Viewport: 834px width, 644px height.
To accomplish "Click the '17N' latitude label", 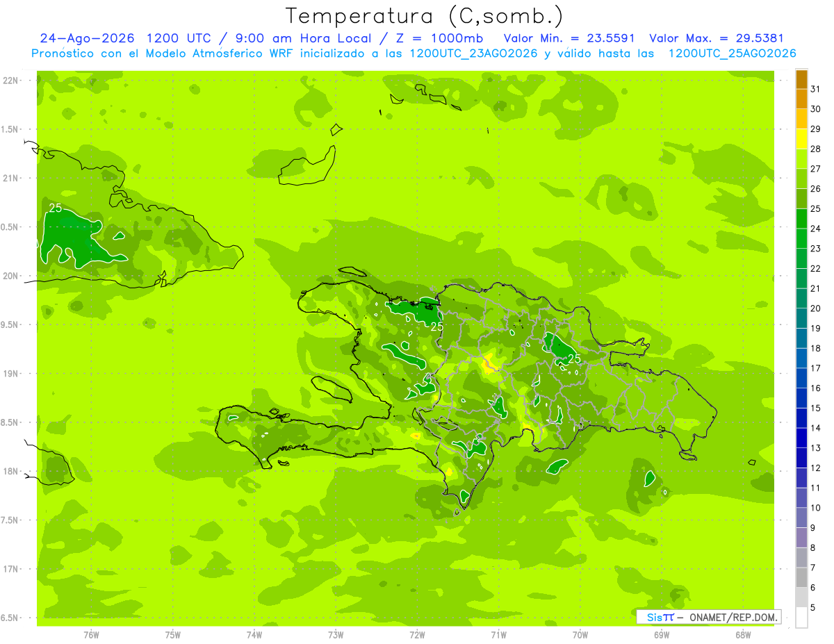I will click(x=11, y=569).
